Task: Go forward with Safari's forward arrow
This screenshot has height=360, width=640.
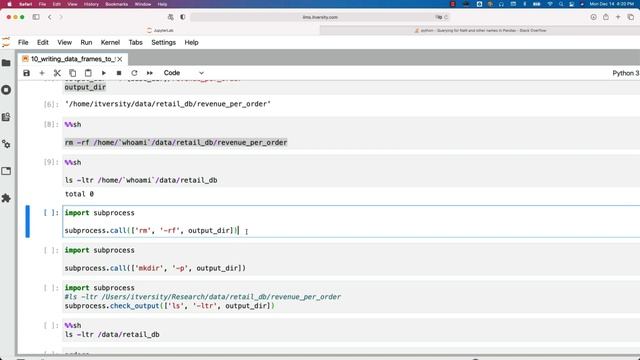Action: pos(61,17)
